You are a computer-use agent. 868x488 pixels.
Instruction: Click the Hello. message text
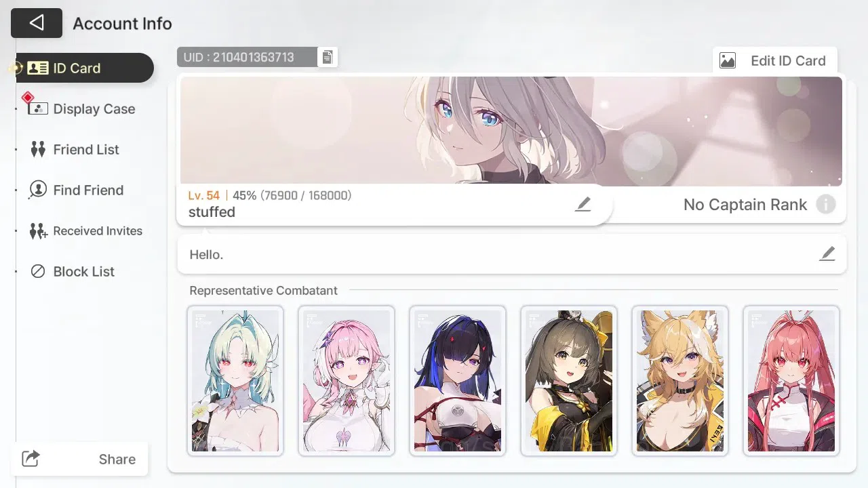point(206,255)
